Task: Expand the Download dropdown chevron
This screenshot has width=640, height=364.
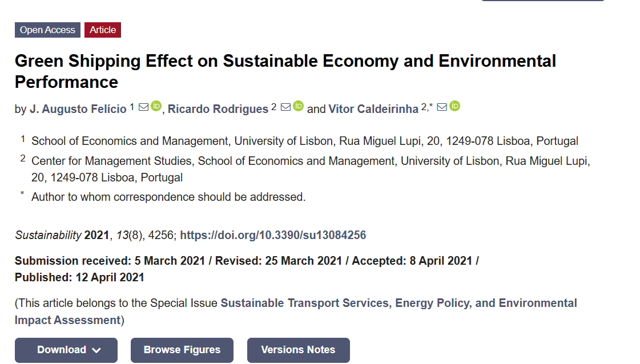Action: pos(96,350)
